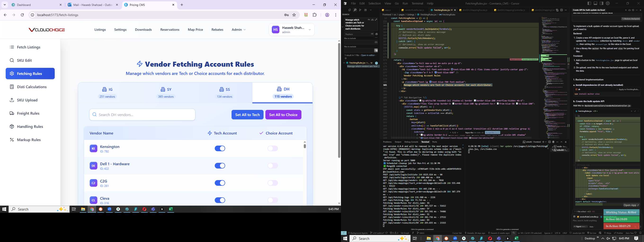Image resolution: width=644 pixels, height=242 pixels.
Task: Open Handling Rules in the sidebar
Action: click(x=30, y=126)
